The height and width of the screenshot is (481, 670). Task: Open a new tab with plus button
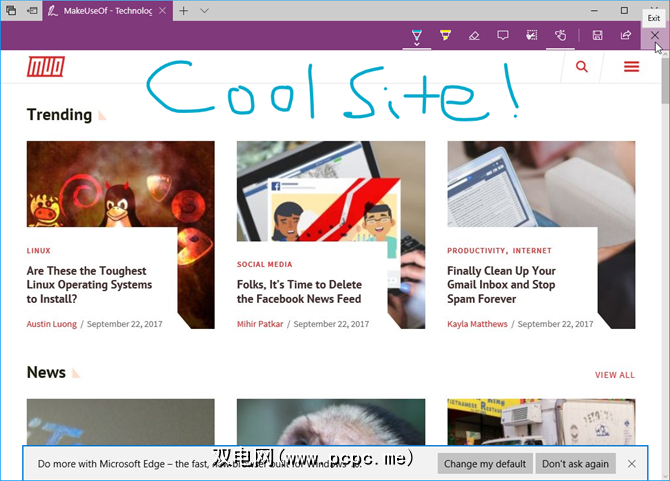183,10
